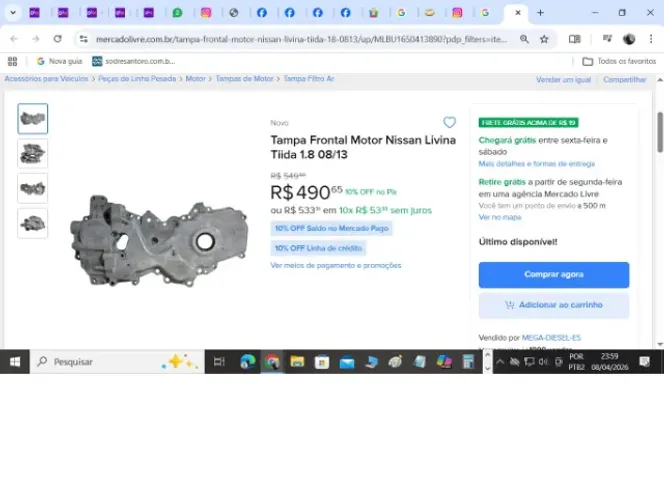View site information in address bar
Screen dimensions: 664x500
[x=83, y=39]
